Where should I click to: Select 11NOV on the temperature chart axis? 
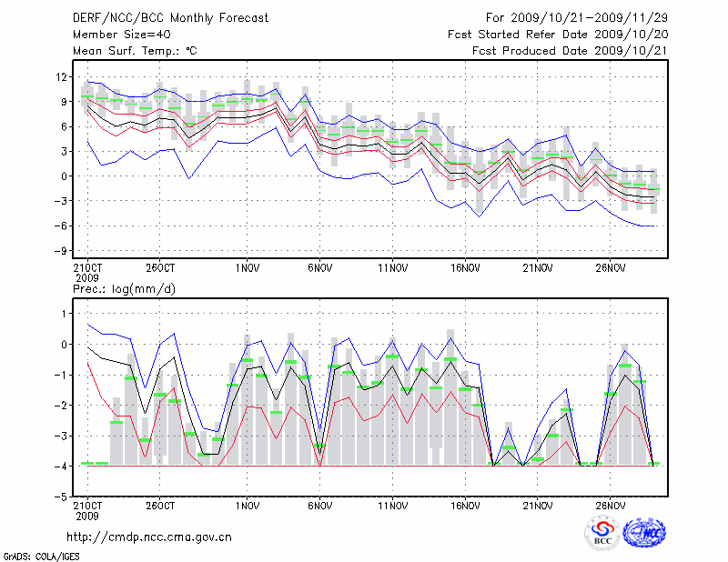pyautogui.click(x=392, y=269)
